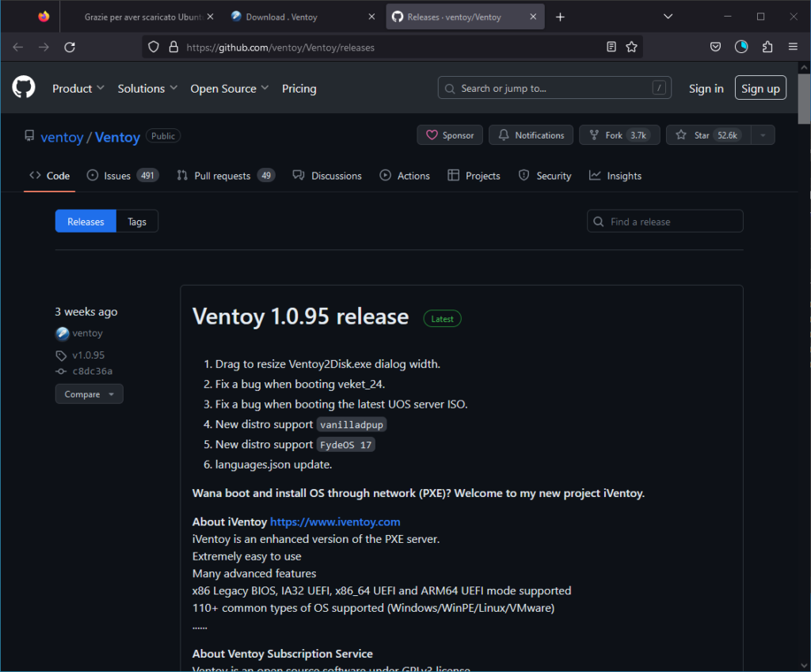Select the Releases toggle button
The image size is (811, 672).
pyautogui.click(x=86, y=222)
